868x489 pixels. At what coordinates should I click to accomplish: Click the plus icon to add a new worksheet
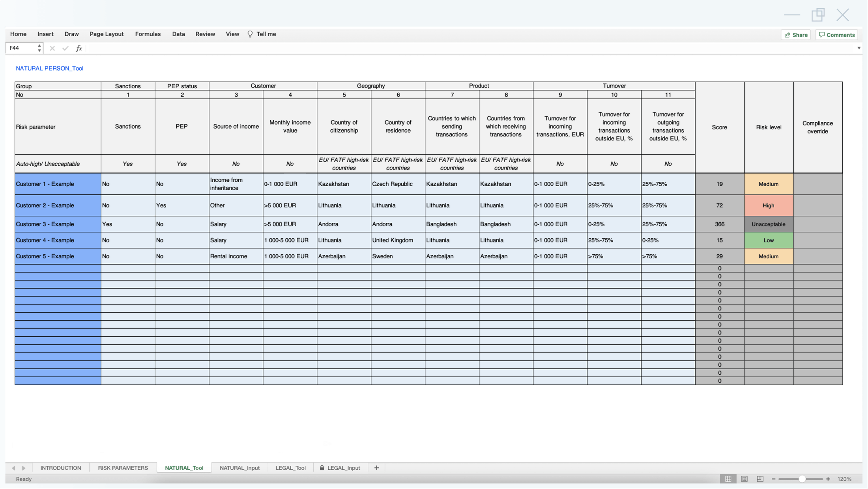[x=376, y=467]
